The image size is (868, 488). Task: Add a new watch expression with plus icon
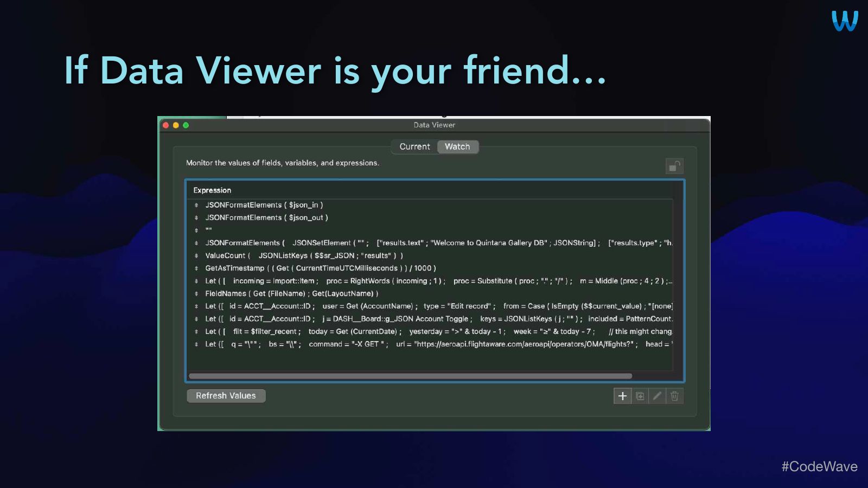(622, 396)
